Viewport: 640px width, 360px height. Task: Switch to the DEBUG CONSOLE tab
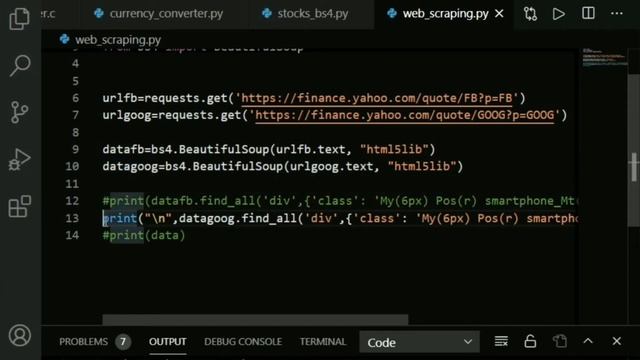[243, 342]
